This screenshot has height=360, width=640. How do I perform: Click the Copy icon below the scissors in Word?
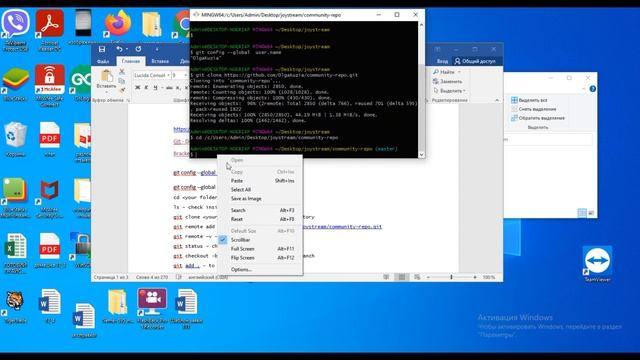(x=122, y=81)
